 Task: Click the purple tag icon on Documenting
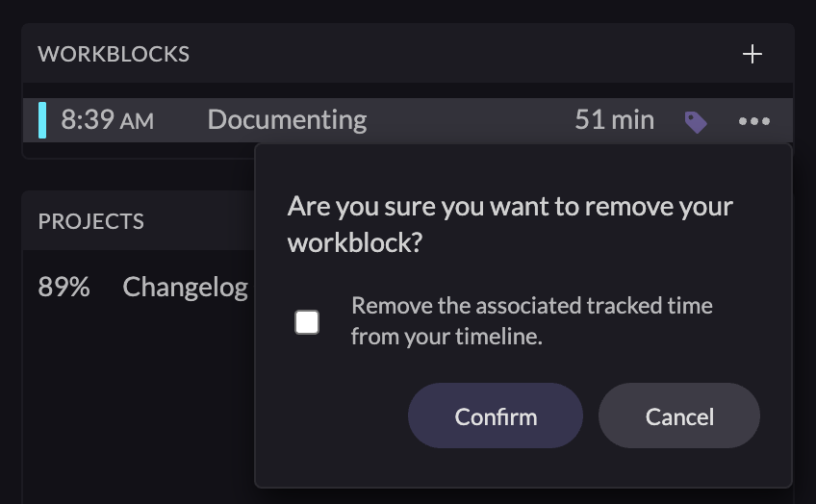[x=696, y=121]
